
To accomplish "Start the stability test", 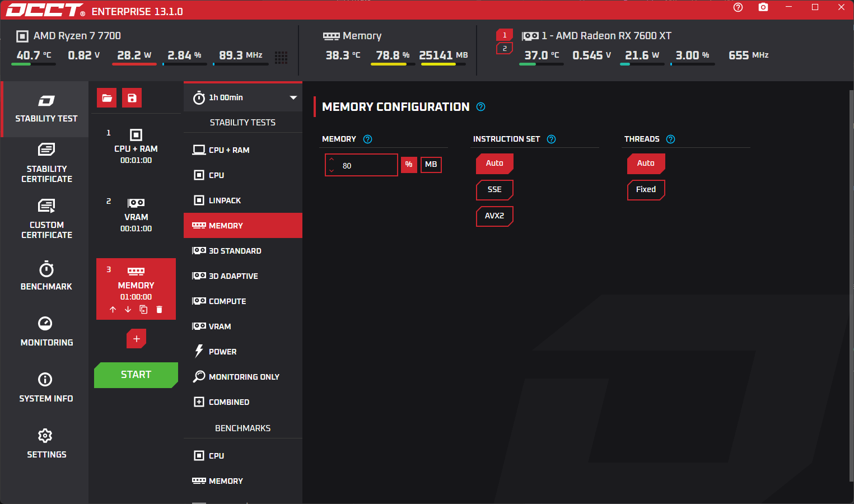I will coord(136,375).
